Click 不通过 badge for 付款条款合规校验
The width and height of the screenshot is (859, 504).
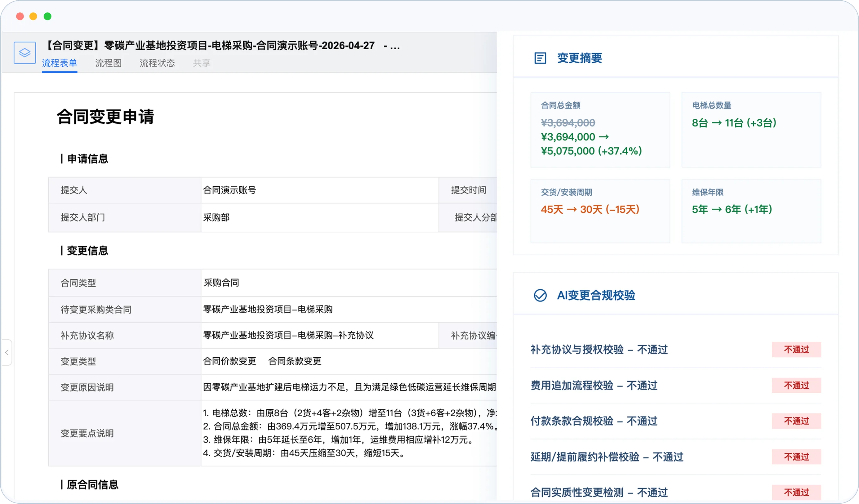(x=797, y=421)
